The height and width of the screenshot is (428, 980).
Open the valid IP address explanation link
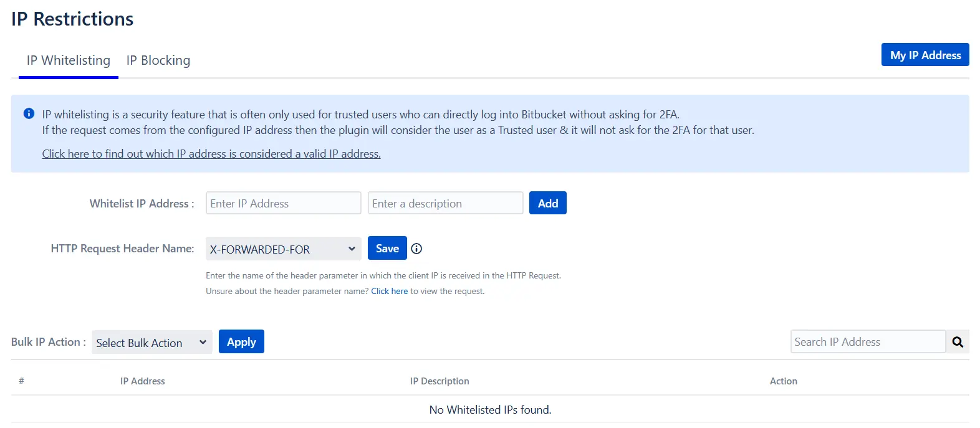click(211, 153)
